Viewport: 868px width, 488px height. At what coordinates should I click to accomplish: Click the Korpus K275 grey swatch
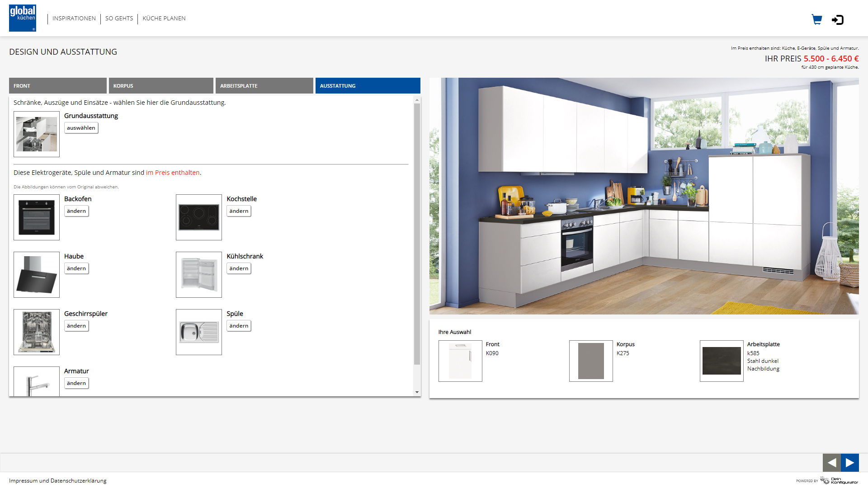point(591,361)
